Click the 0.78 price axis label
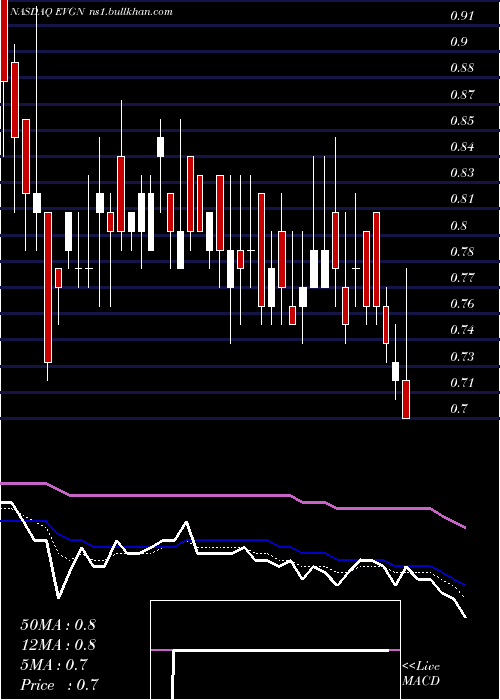The image size is (500, 700). [462, 251]
